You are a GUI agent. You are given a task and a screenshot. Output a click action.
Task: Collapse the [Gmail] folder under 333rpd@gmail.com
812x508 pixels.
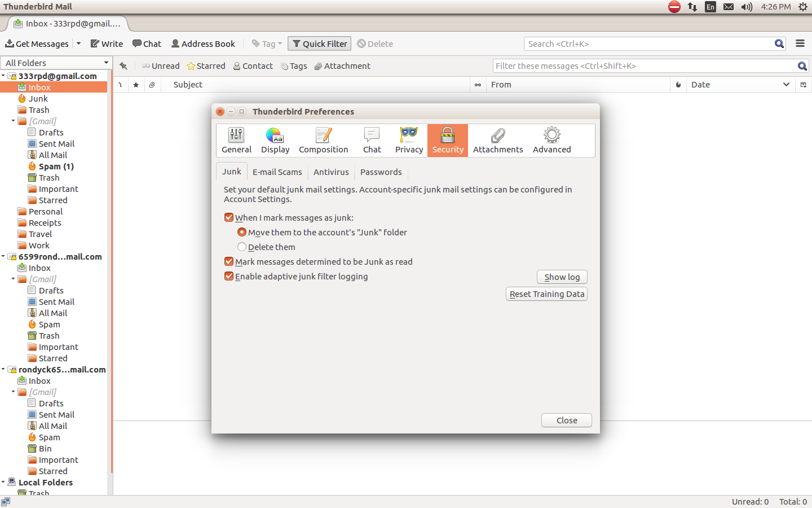14,121
